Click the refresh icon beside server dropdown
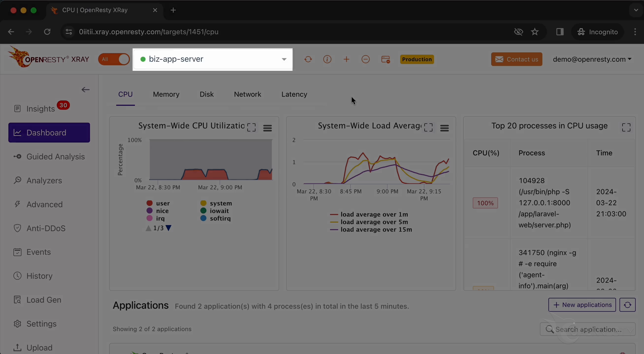 (308, 59)
